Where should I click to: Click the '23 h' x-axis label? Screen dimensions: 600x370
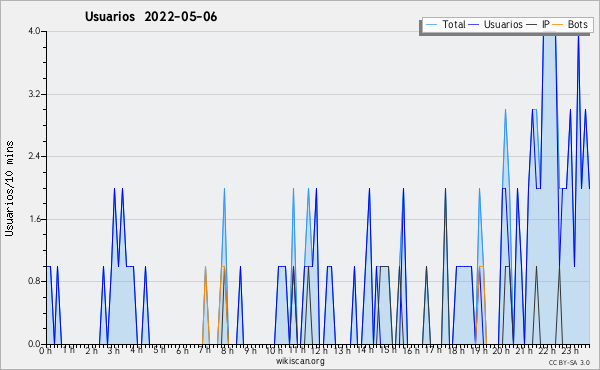[569, 351]
